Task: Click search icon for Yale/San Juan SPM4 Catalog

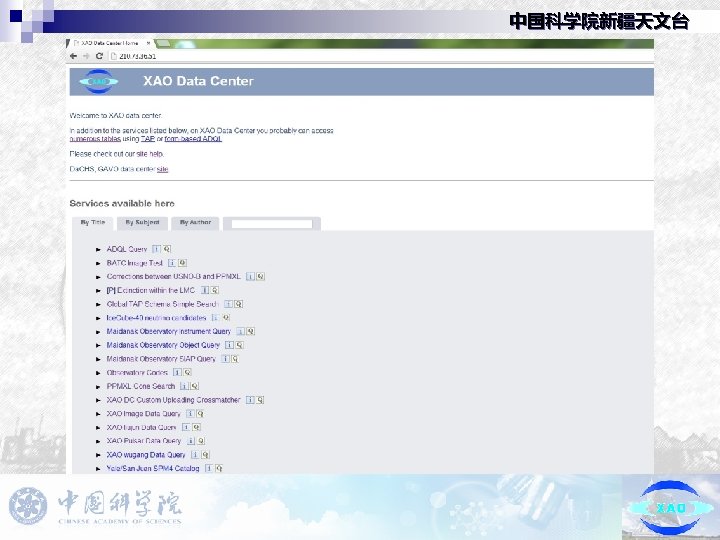Action: point(219,468)
